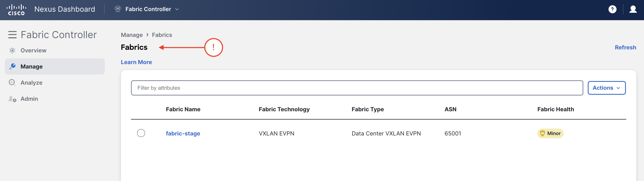This screenshot has height=181, width=644.
Task: Open the Learn More link
Action: 136,62
